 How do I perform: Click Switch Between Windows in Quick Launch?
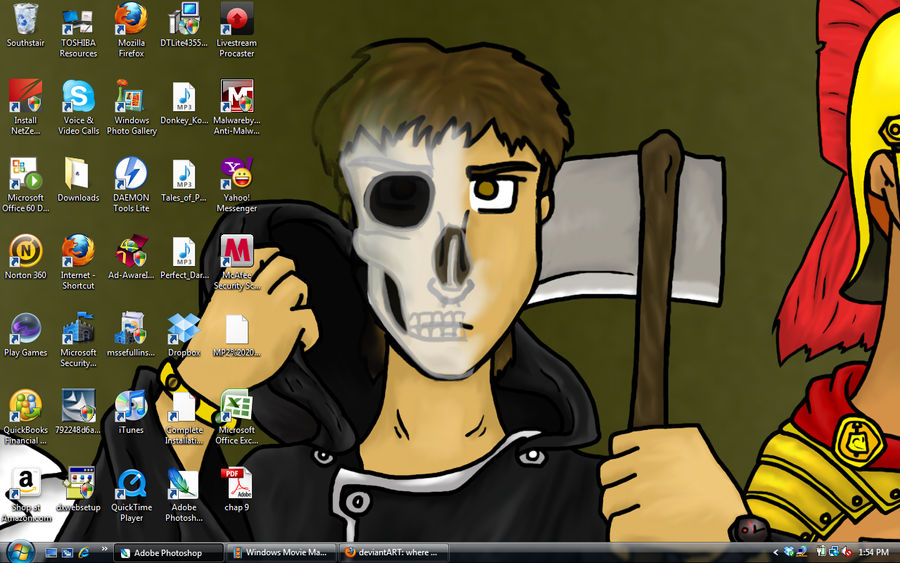67,553
